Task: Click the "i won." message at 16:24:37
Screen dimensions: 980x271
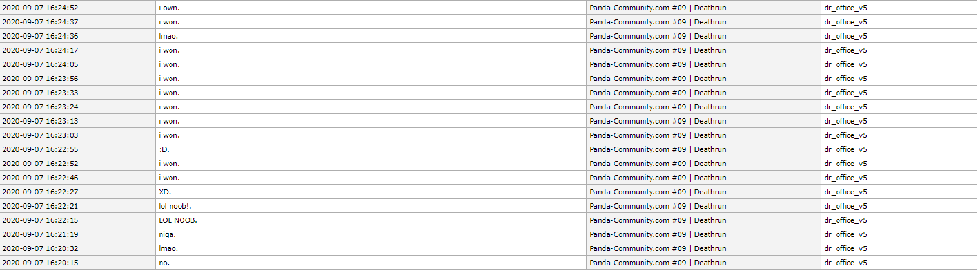Action: click(x=170, y=22)
